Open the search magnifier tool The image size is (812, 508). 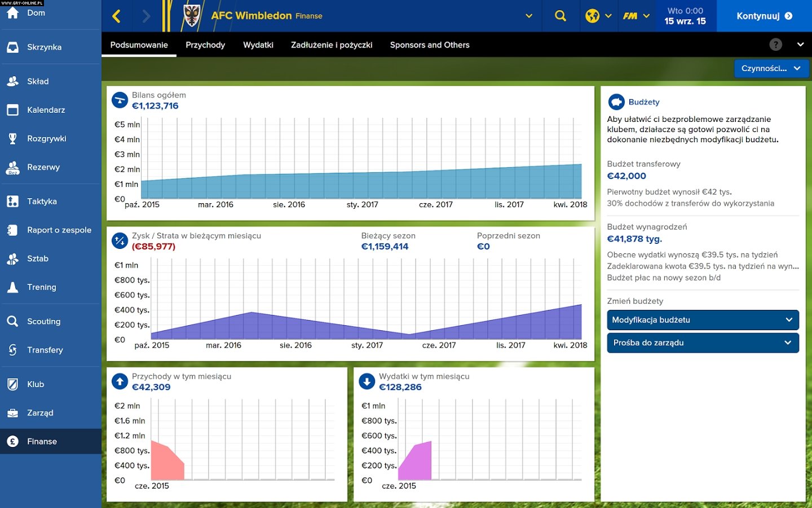pos(561,16)
